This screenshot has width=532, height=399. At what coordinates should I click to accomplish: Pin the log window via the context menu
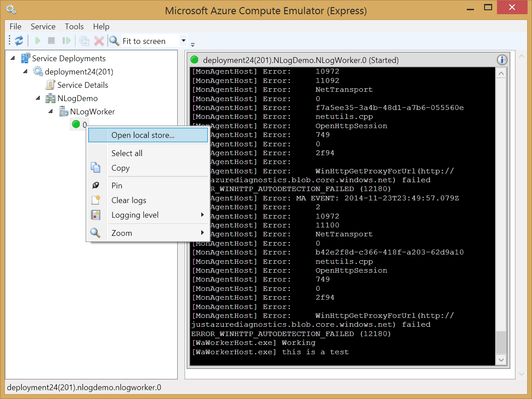(117, 186)
